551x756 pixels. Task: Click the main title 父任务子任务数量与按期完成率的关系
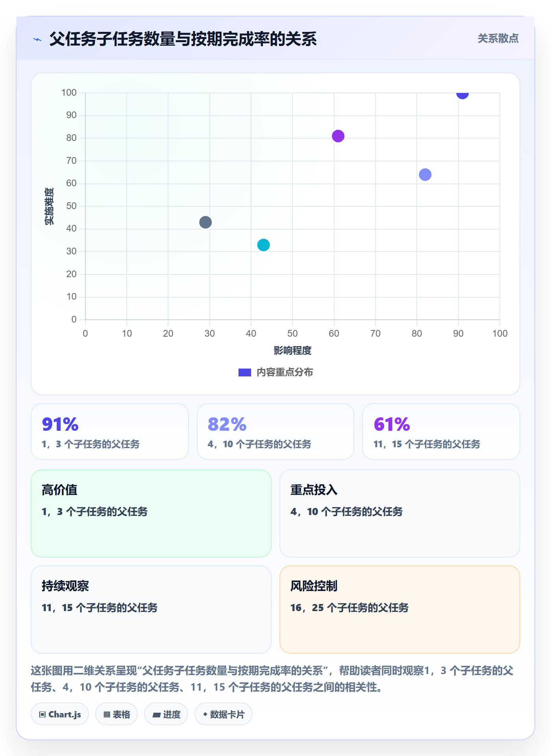pos(183,39)
